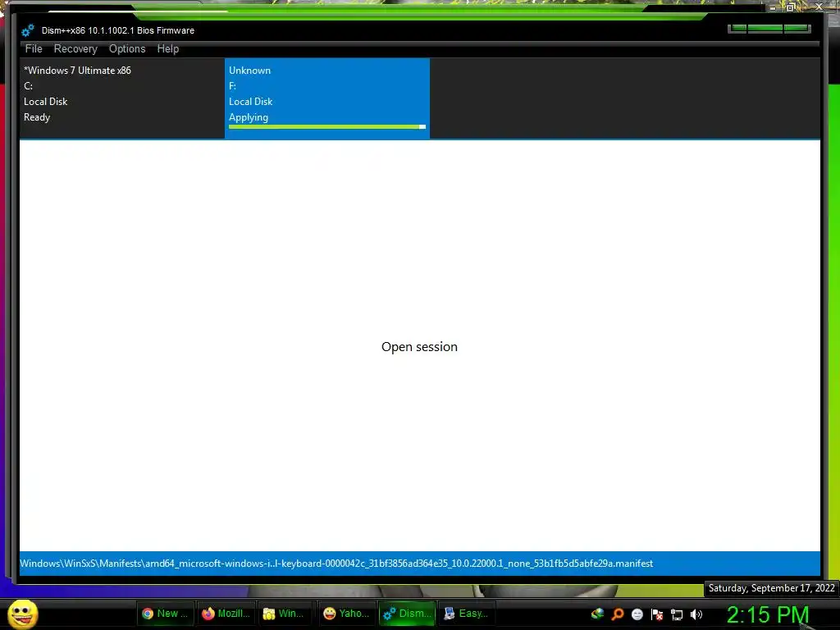Open the network tray icon
Viewport: 840px width, 630px height.
[x=677, y=614]
